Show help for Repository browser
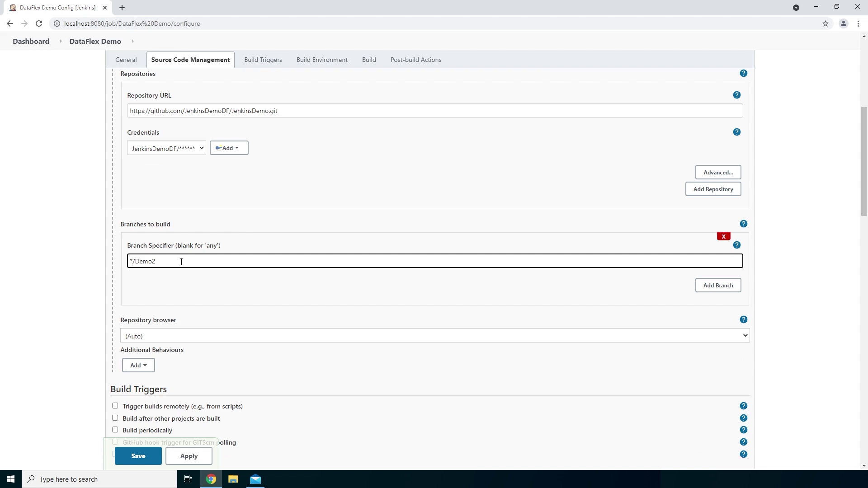Viewport: 868px width, 488px height. (x=743, y=319)
